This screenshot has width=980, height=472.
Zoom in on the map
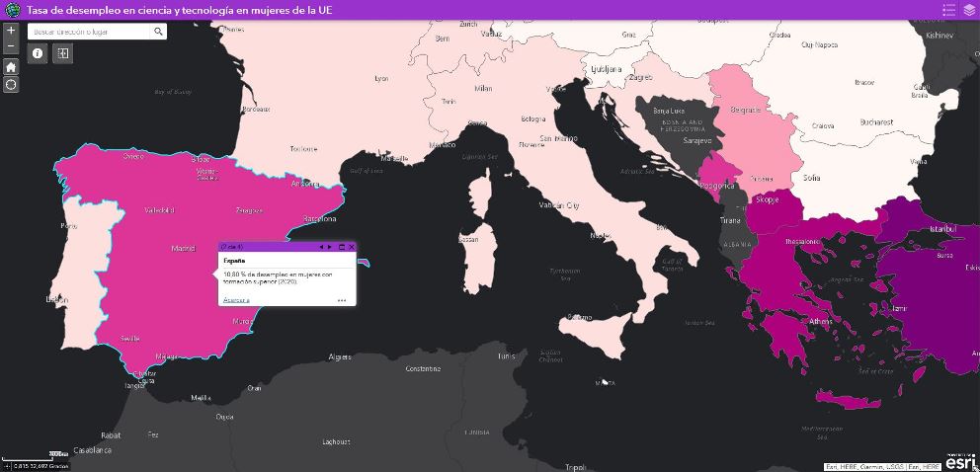(x=11, y=32)
